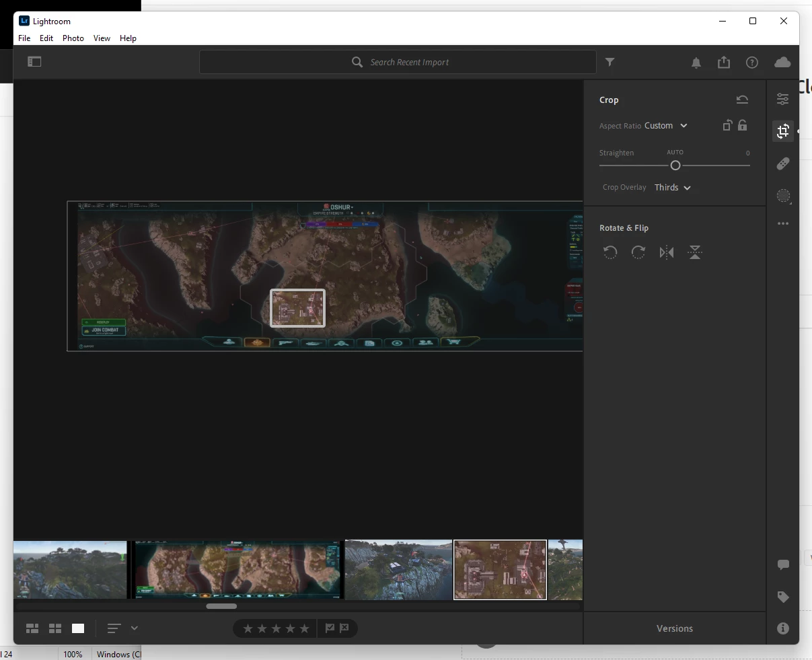Click the share export icon
Screen dimensions: 812x660
point(724,62)
